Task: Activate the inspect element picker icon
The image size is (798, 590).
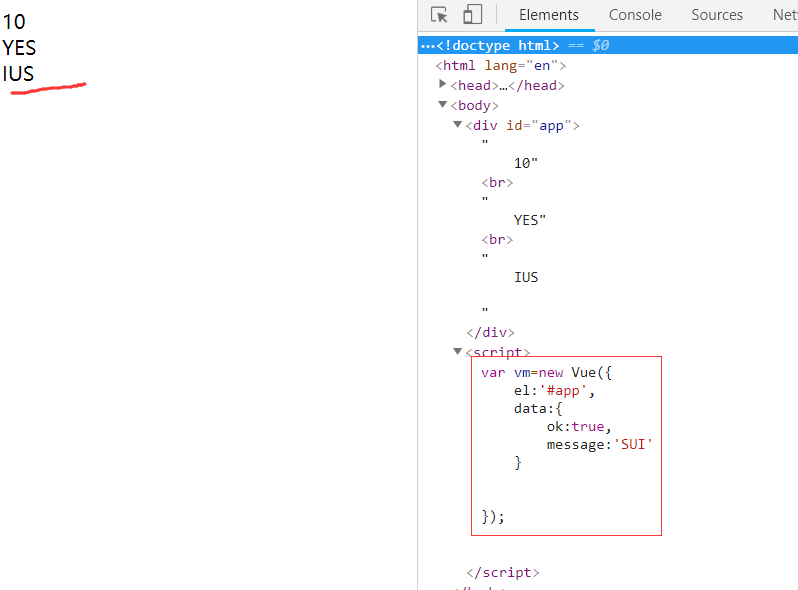Action: click(439, 15)
